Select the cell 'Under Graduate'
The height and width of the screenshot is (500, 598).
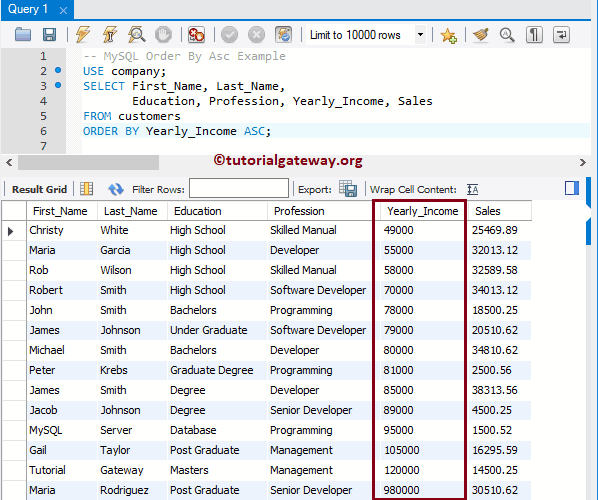coord(217,330)
